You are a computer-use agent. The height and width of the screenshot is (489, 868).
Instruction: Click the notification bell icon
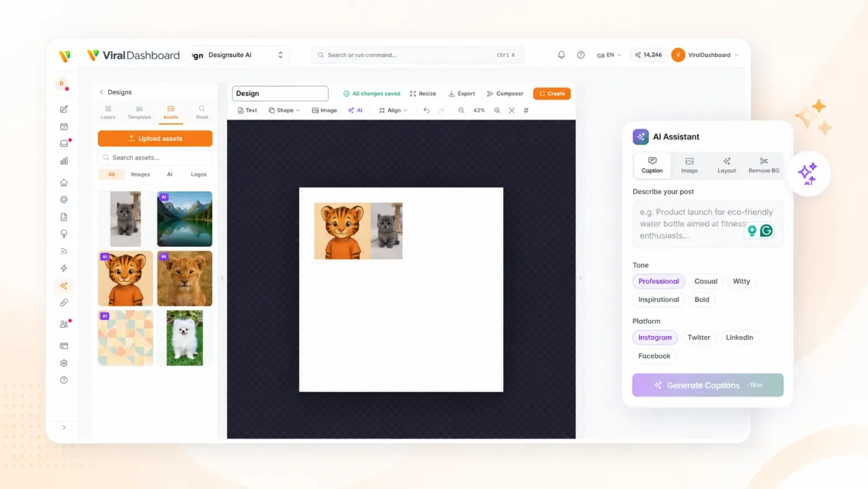pyautogui.click(x=561, y=55)
